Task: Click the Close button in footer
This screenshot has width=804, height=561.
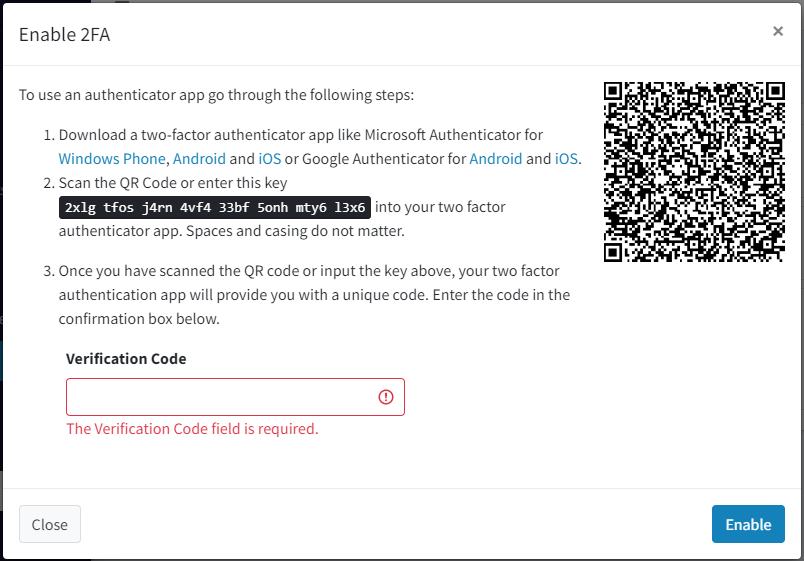Action: (50, 524)
